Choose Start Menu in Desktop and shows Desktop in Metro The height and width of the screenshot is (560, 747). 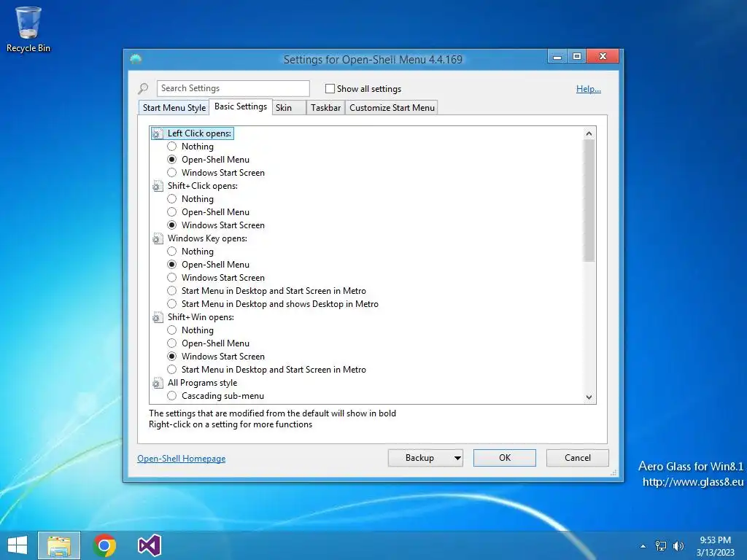(172, 304)
